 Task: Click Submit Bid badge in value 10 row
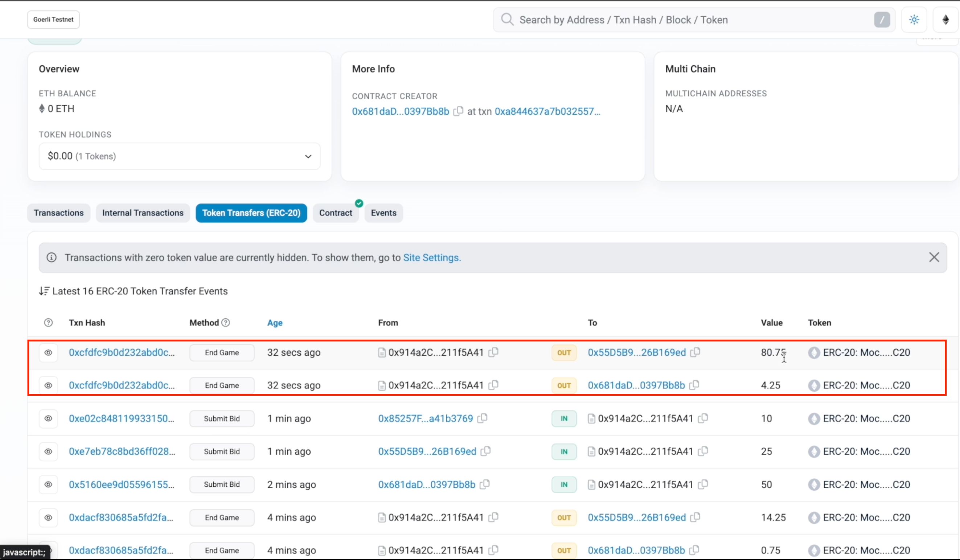[x=222, y=418]
